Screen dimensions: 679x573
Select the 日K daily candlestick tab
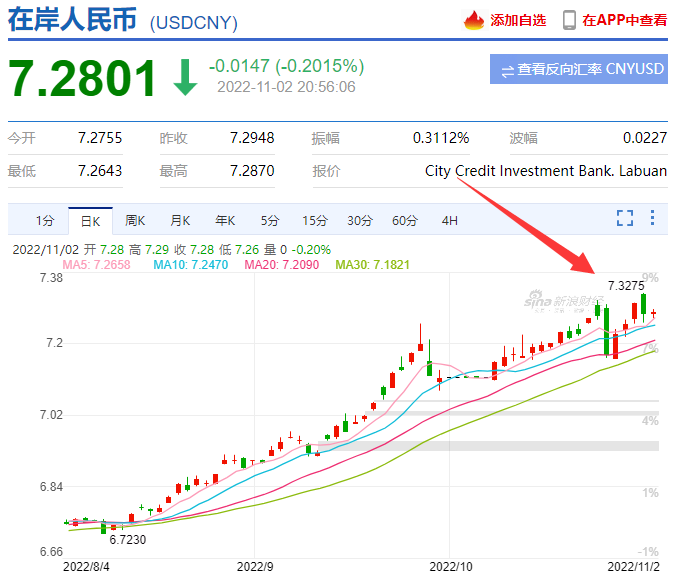pyautogui.click(x=91, y=220)
